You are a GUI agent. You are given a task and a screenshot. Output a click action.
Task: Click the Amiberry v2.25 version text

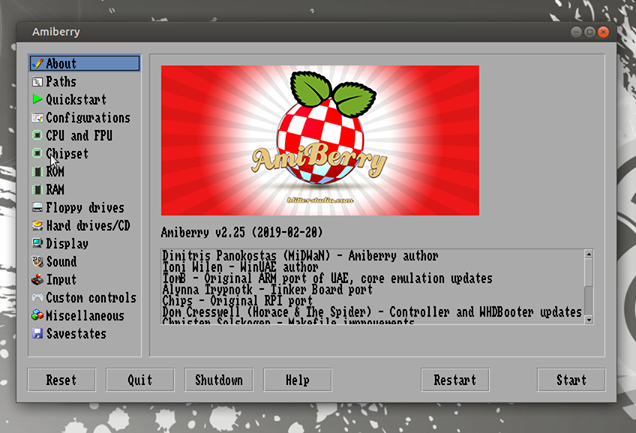[x=242, y=232]
